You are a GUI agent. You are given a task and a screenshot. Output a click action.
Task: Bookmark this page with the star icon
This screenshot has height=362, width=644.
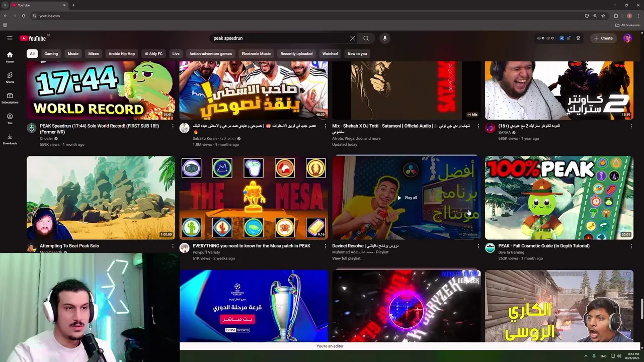click(x=603, y=16)
